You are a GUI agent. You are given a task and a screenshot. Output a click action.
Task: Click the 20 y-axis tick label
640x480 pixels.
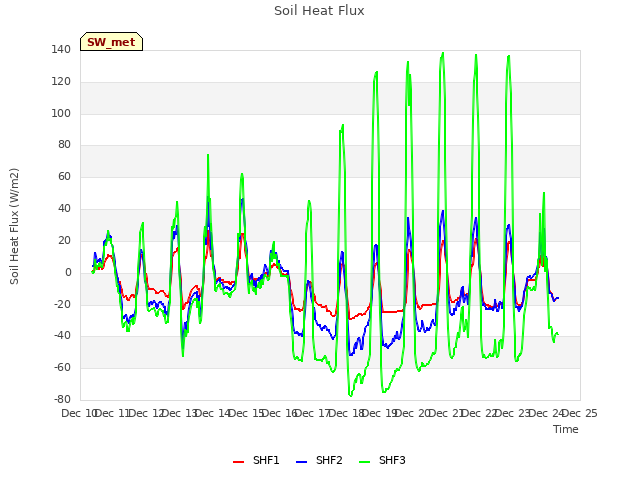click(x=64, y=240)
